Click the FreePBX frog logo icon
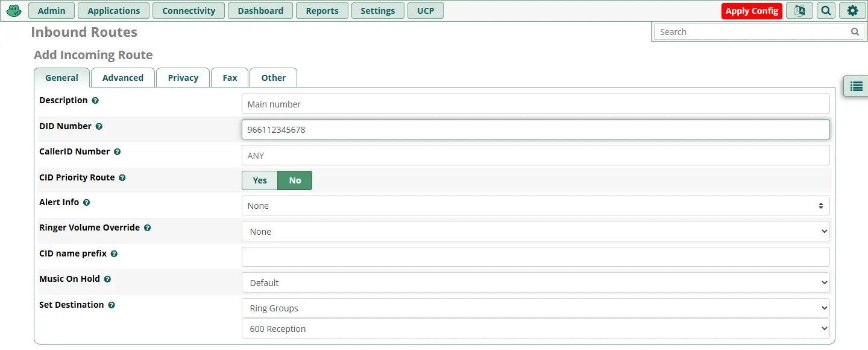 14,11
